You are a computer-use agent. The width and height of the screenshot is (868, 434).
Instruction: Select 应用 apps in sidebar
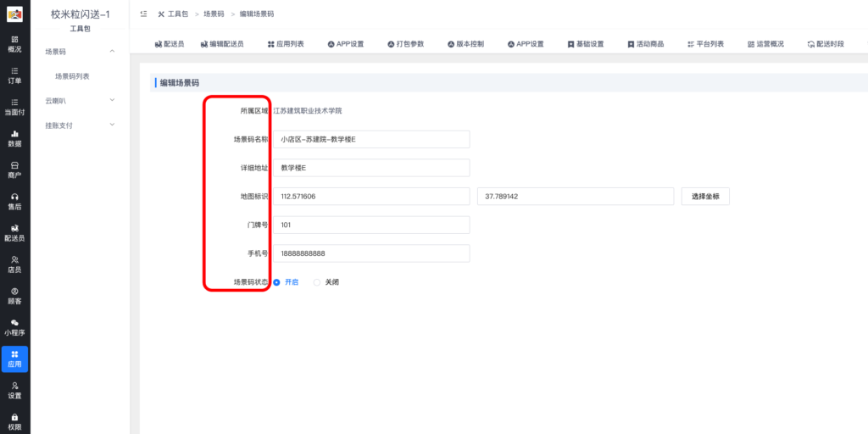coord(15,359)
